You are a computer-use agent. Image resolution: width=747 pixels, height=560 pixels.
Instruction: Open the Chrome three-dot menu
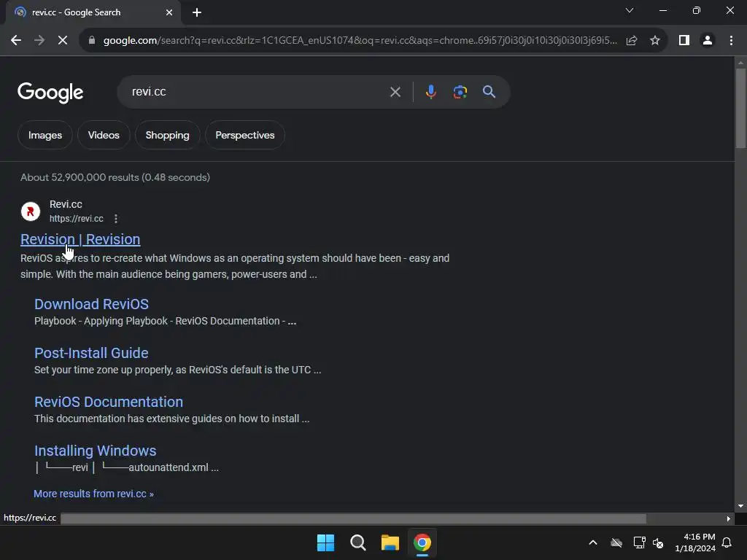[731, 41]
